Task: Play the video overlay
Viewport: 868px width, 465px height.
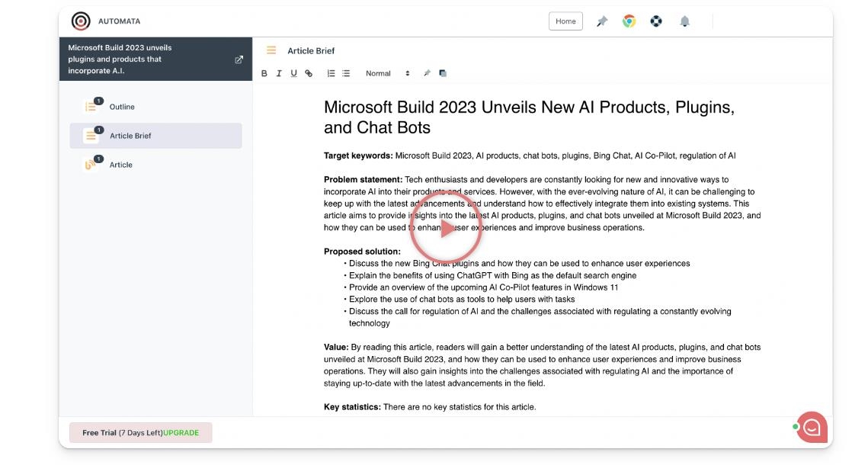Action: 446,228
